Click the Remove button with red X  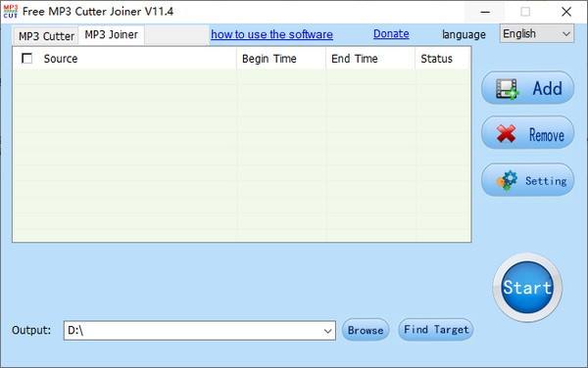[527, 133]
